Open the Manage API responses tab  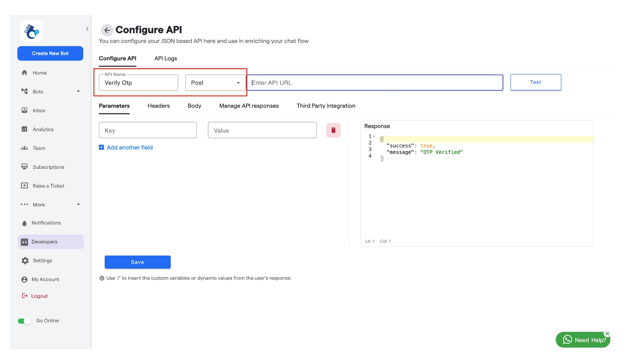[x=249, y=106]
